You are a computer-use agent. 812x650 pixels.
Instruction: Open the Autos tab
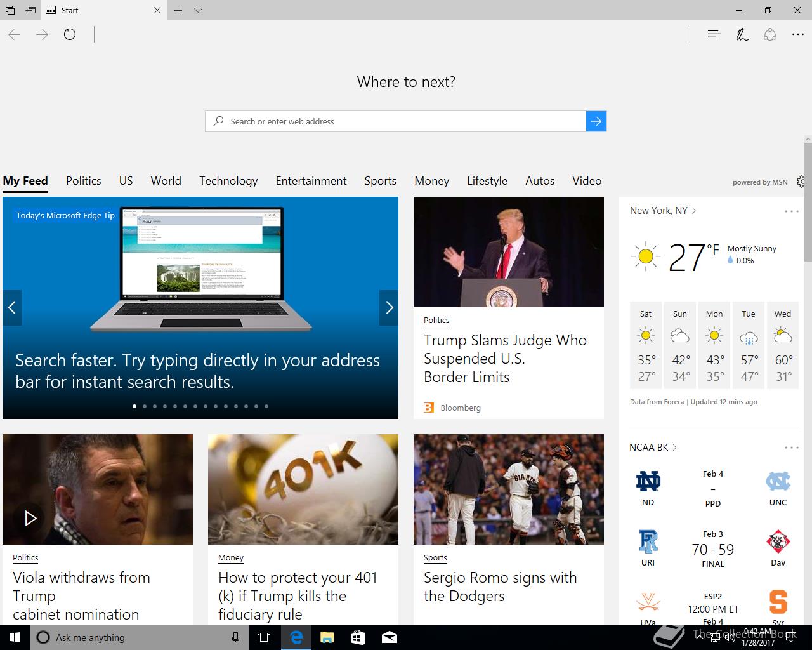pos(540,181)
